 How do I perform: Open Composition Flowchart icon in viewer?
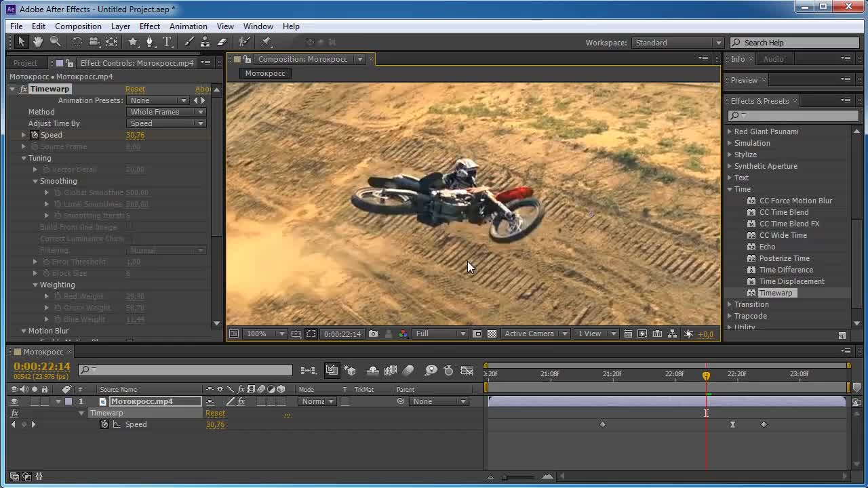(672, 333)
